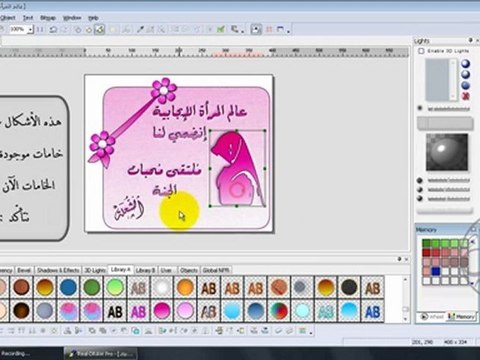
Task: Apply the black sphere style
Action: click(349, 287)
